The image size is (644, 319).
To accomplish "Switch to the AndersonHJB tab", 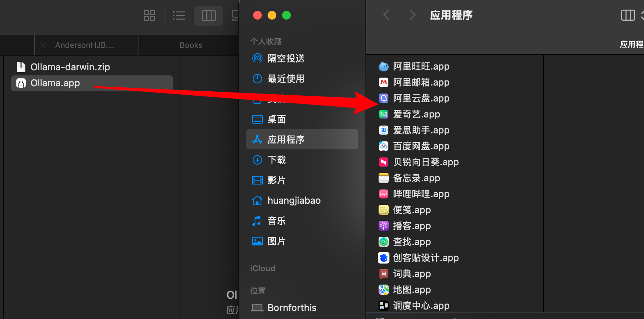I will tap(87, 45).
